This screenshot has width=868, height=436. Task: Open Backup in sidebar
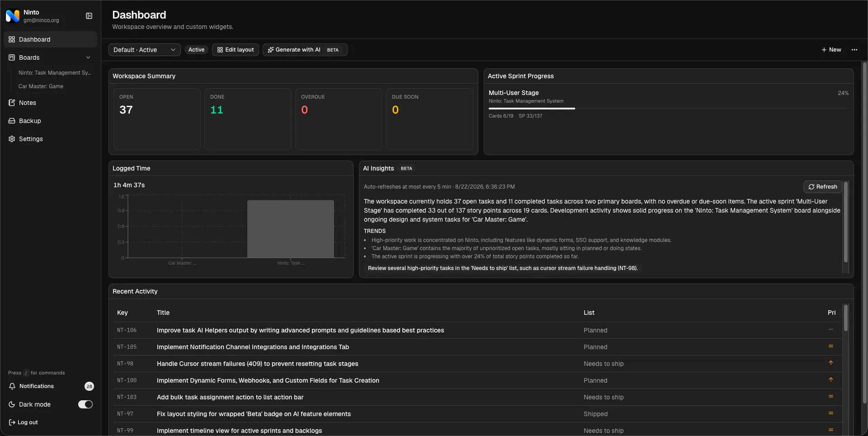click(x=51, y=121)
